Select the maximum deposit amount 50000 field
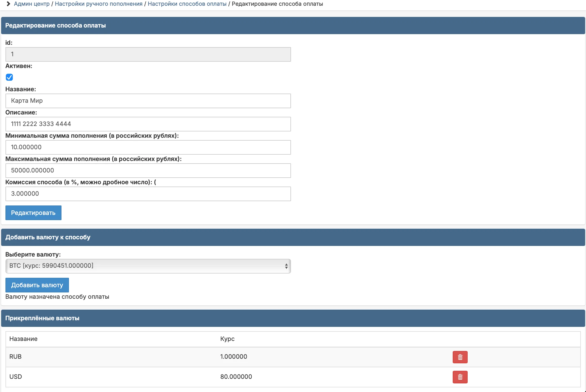 (x=148, y=170)
